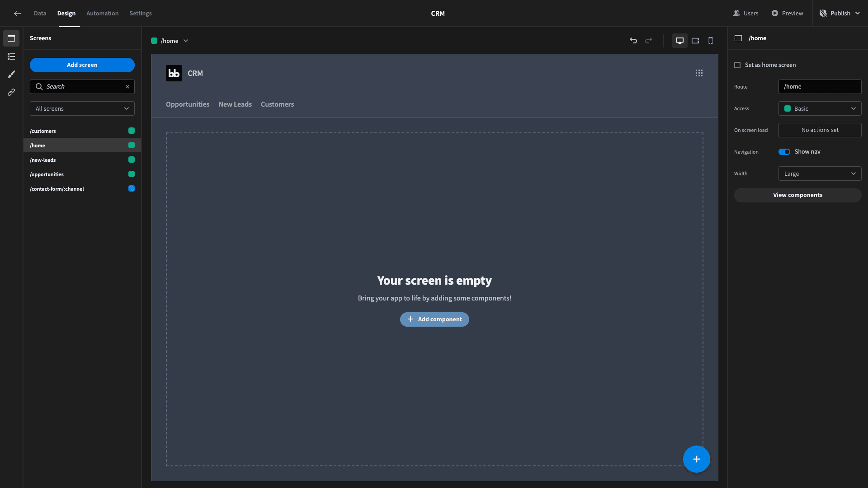The width and height of the screenshot is (868, 488).
Task: Open the Theme brush icon in sidebar
Action: point(11,74)
